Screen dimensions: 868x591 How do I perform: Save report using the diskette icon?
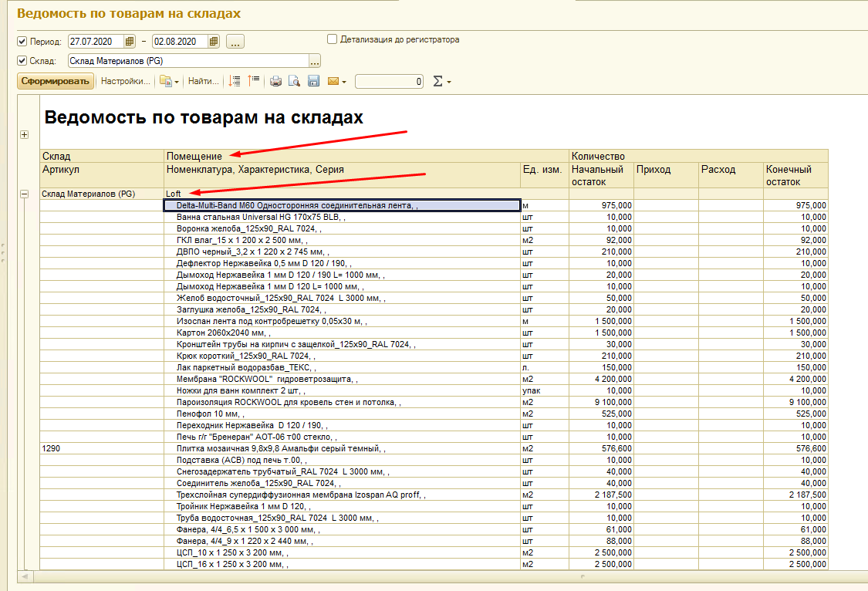pos(313,82)
